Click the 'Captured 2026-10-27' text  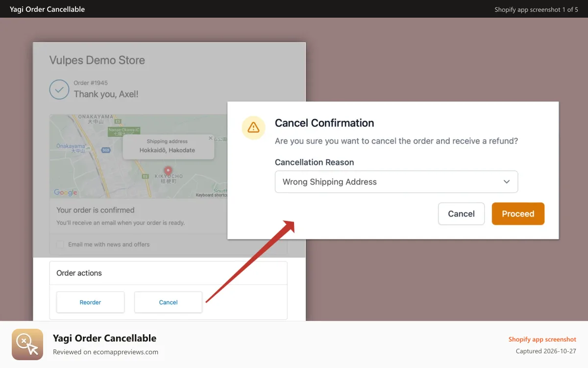coord(546,351)
